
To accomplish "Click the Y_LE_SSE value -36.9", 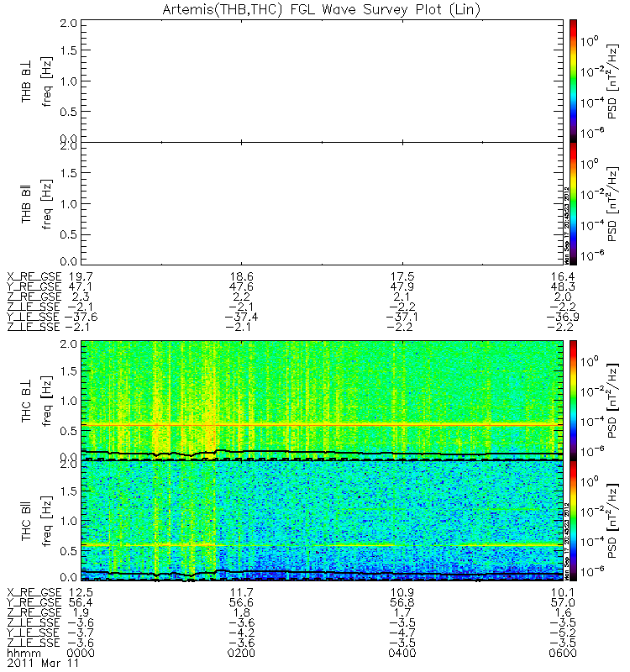I will 563,317.
